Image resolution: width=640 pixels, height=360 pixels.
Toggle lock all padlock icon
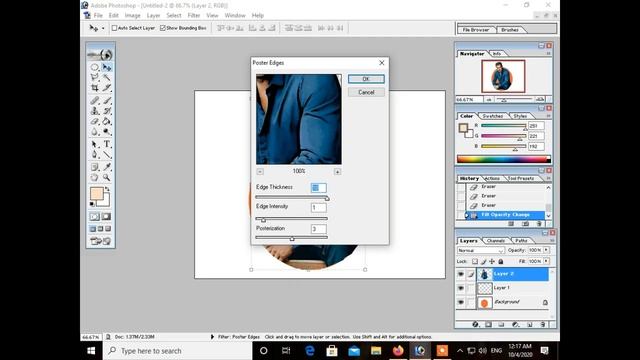point(501,261)
